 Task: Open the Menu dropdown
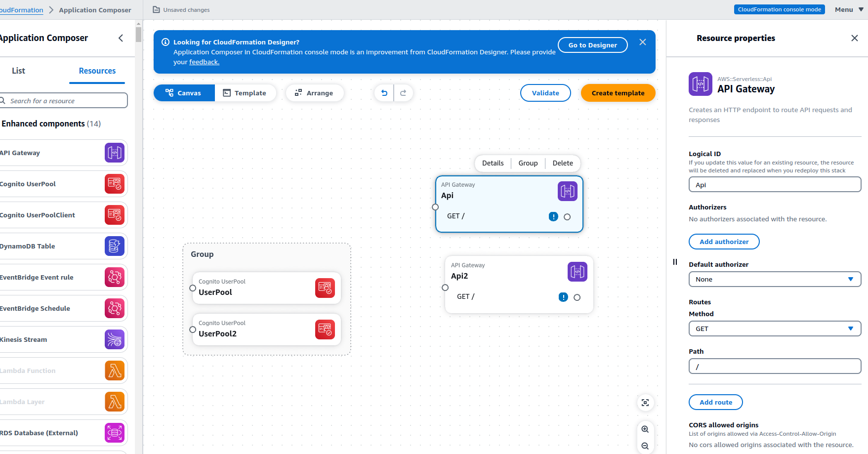click(849, 9)
